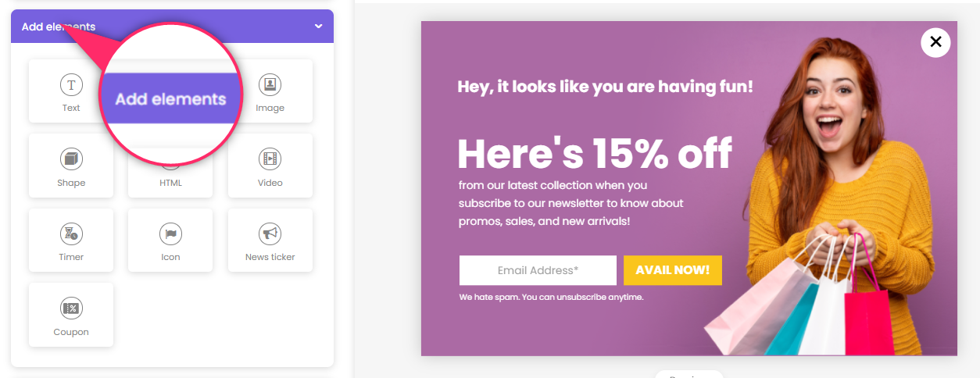The height and width of the screenshot is (378, 980).
Task: Add an Image element
Action: pyautogui.click(x=270, y=91)
